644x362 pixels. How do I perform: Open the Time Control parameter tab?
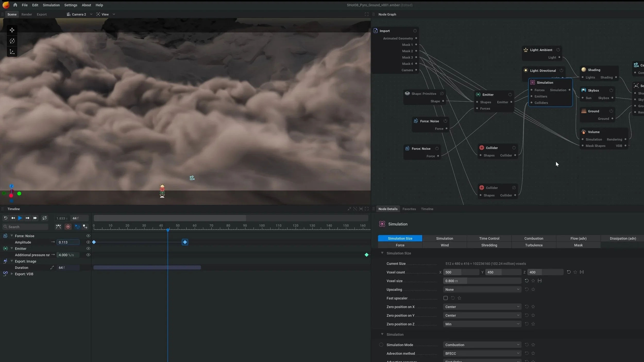point(489,238)
